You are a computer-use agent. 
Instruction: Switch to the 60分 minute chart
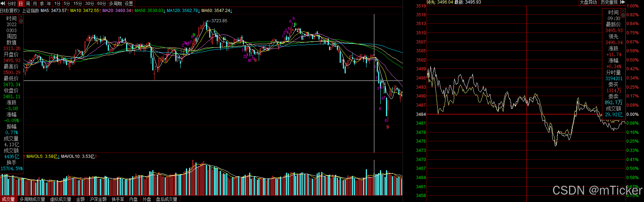(x=102, y=3)
